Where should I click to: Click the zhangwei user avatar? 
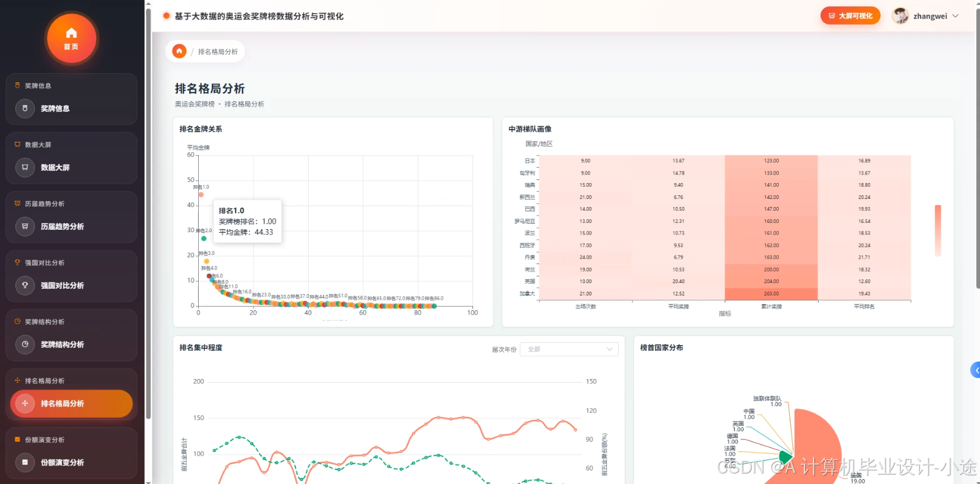[x=900, y=16]
